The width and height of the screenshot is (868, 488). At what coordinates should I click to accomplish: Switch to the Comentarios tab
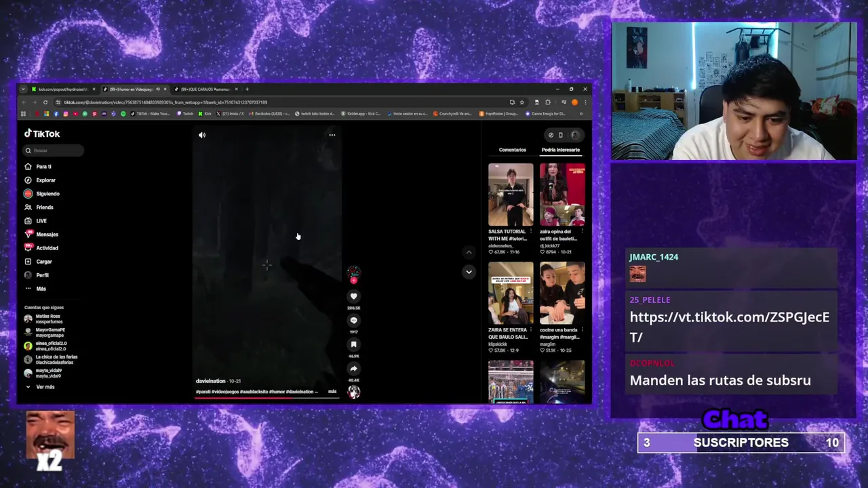(513, 150)
